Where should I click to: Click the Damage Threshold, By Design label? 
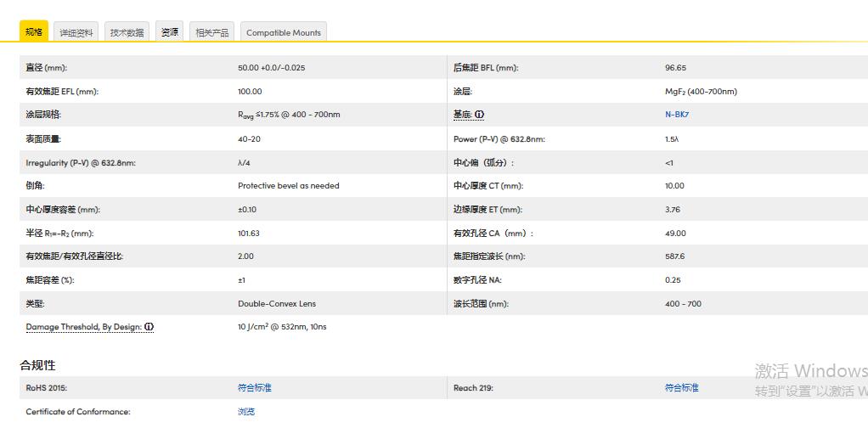(83, 327)
